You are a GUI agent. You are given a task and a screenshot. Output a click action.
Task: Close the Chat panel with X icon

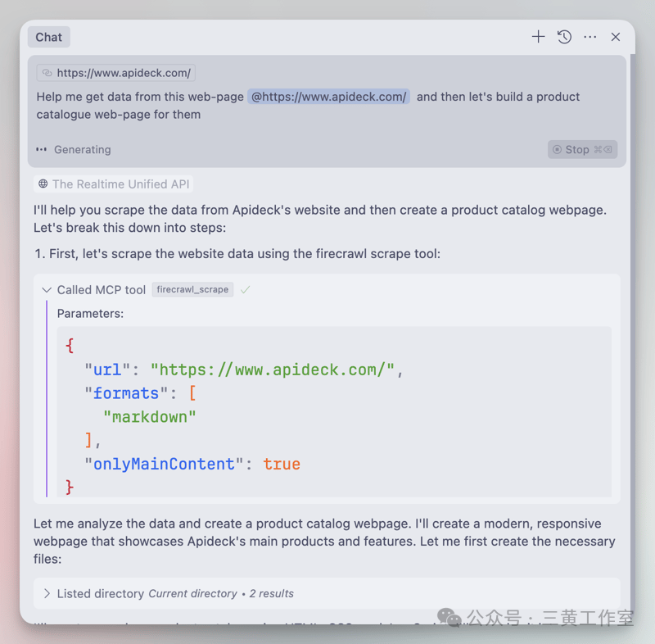[616, 37]
